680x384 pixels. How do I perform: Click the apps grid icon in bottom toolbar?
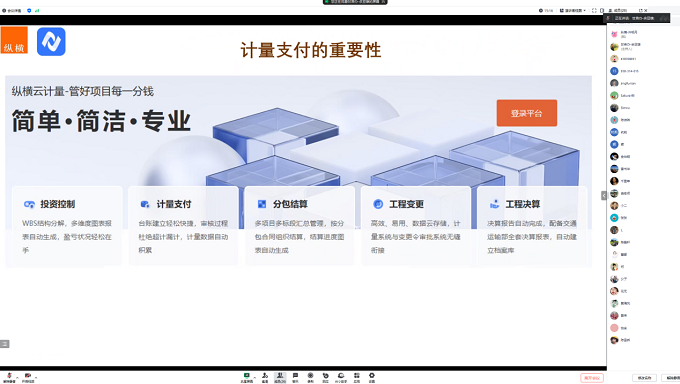(x=356, y=377)
